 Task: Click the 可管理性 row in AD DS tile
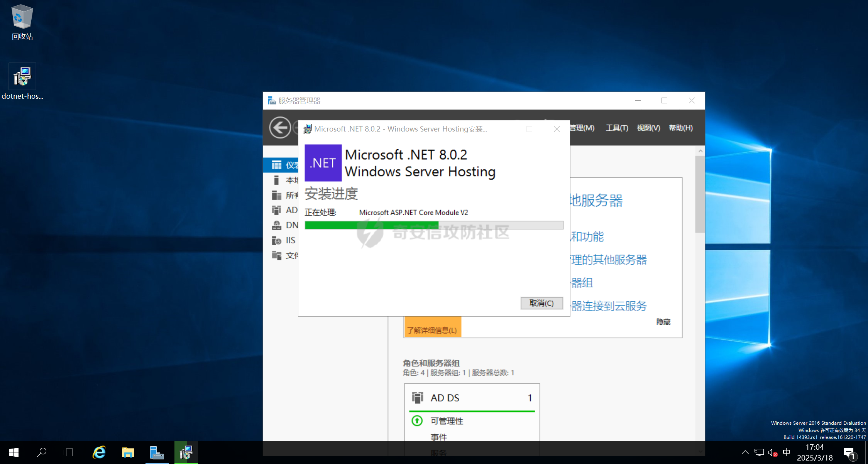pyautogui.click(x=447, y=421)
